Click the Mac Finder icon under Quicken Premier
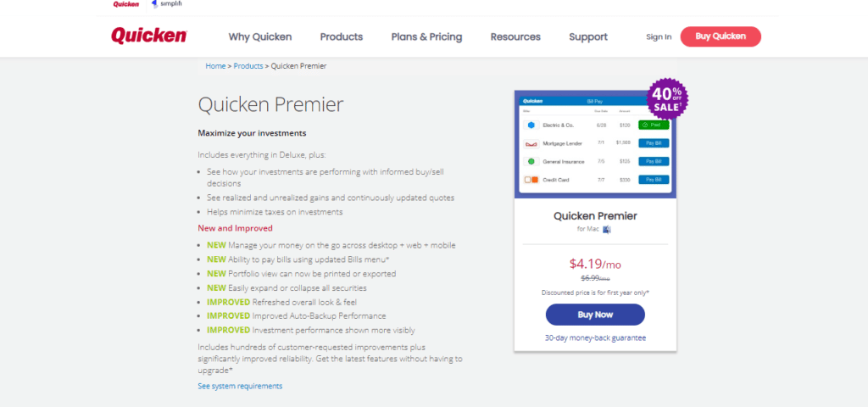 pos(607,229)
